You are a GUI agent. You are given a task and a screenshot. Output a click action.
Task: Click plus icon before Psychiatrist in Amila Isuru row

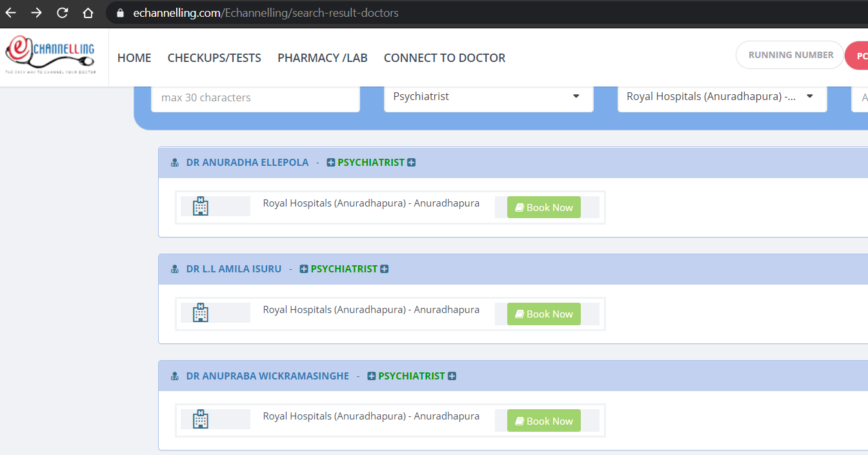point(304,269)
